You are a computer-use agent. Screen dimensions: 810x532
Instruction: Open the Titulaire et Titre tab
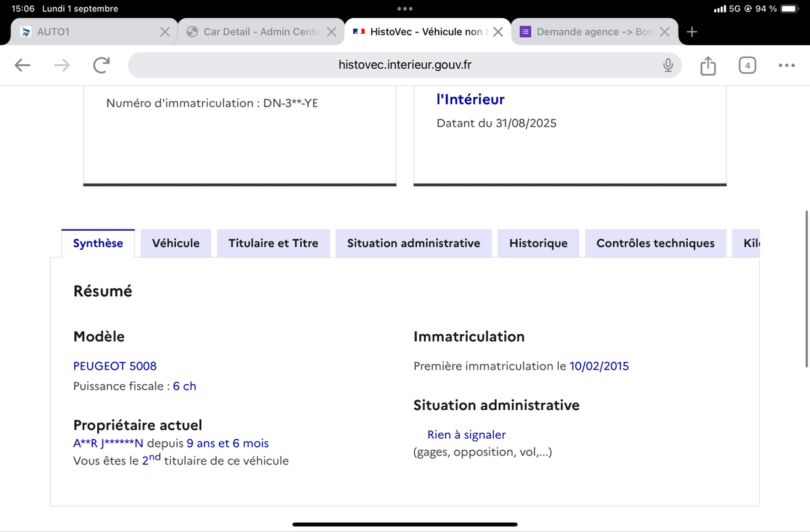273,243
